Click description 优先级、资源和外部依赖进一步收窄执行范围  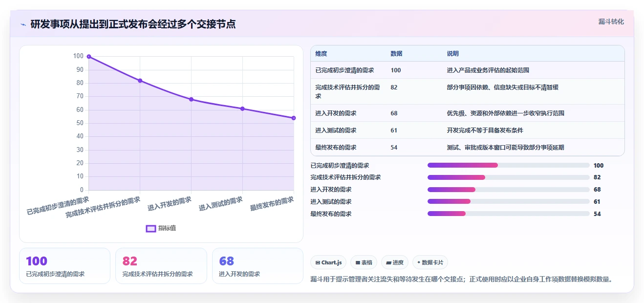click(505, 113)
